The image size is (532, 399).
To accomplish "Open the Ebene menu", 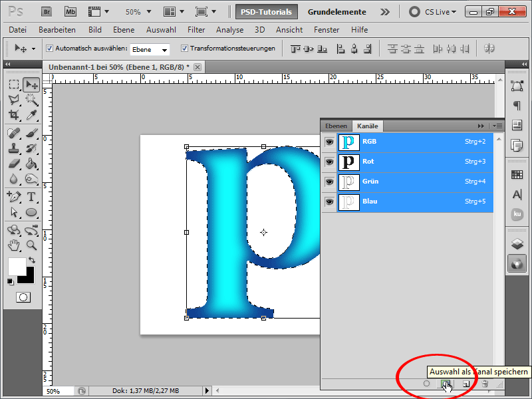I will click(x=124, y=30).
